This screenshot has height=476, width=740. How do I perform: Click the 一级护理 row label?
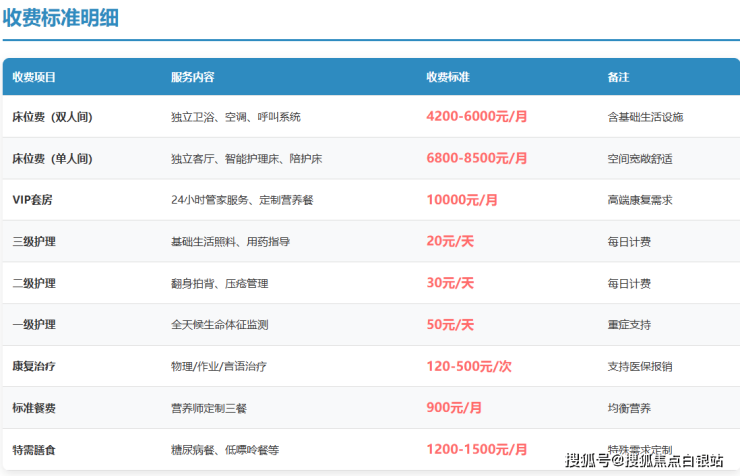34,325
